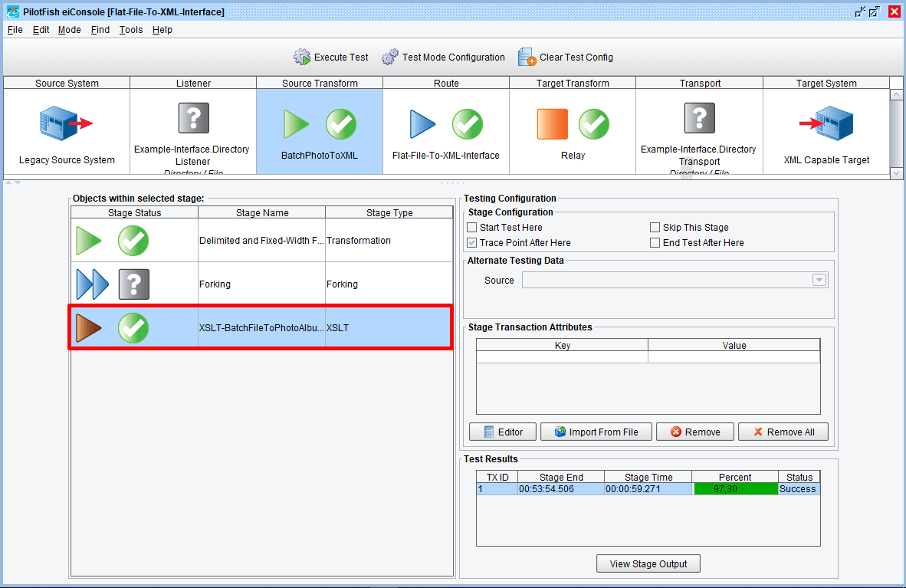Enable Start Test Here checkbox
This screenshot has width=906, height=588.
click(472, 227)
